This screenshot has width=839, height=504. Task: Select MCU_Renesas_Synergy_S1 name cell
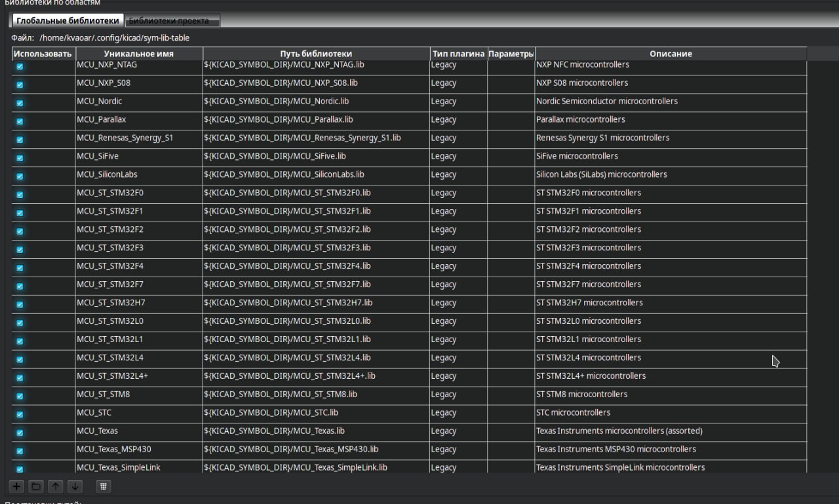139,139
